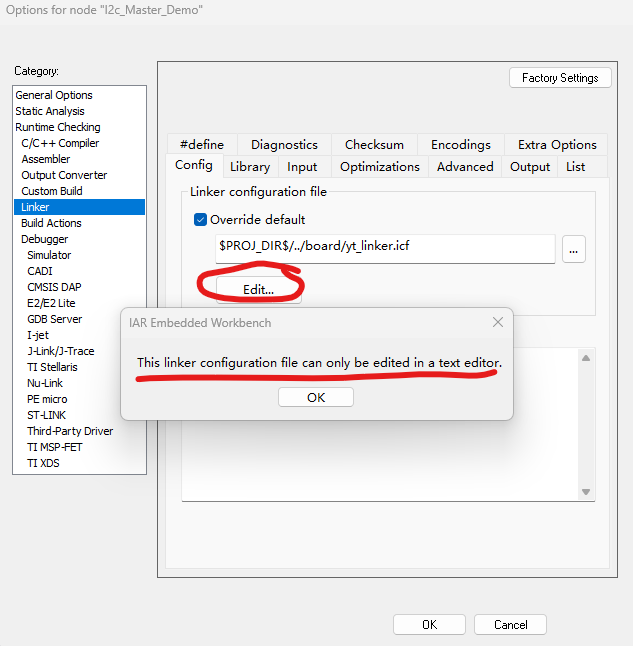Switch to the Library tab
Viewport: 633px width, 646px height.
tap(249, 167)
